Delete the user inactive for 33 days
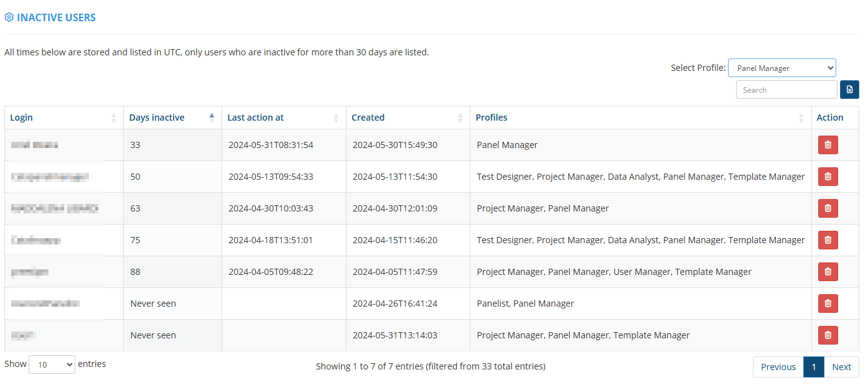868x385 pixels. tap(828, 145)
